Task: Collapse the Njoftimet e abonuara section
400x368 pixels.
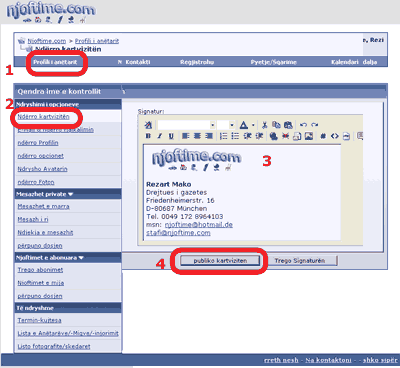Action: 81,258
